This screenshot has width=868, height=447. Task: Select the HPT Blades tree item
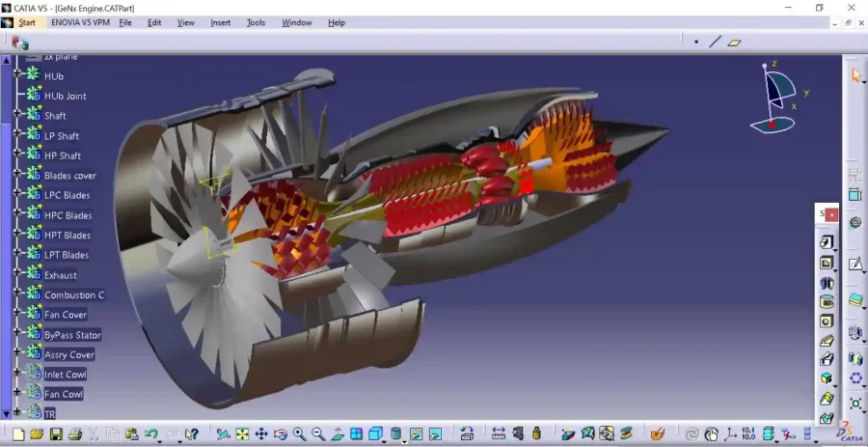[x=68, y=236]
